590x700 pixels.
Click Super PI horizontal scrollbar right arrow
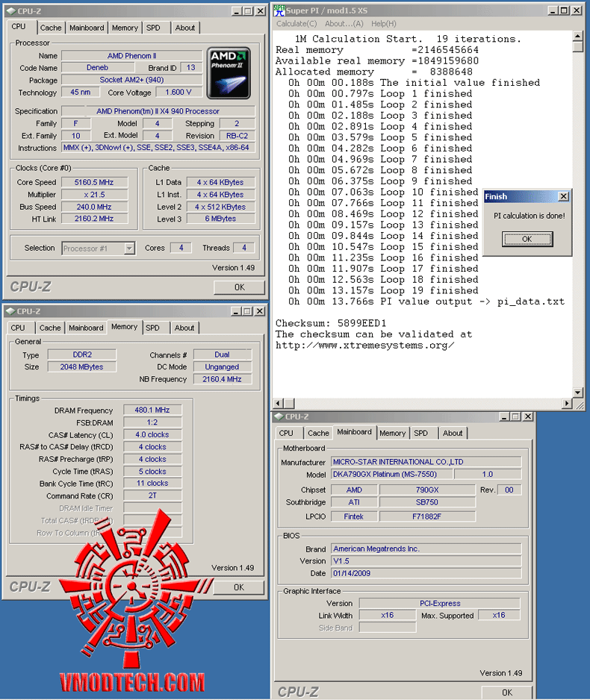tap(567, 404)
